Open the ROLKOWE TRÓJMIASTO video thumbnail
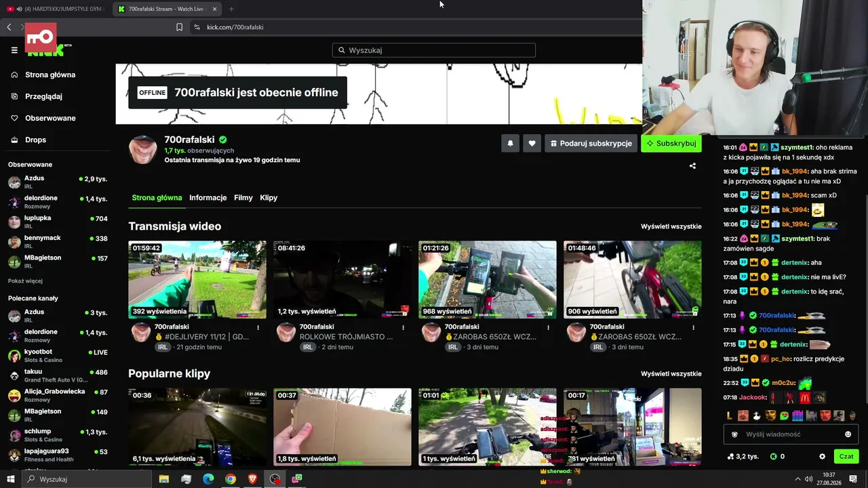The height and width of the screenshot is (488, 868). coord(342,280)
